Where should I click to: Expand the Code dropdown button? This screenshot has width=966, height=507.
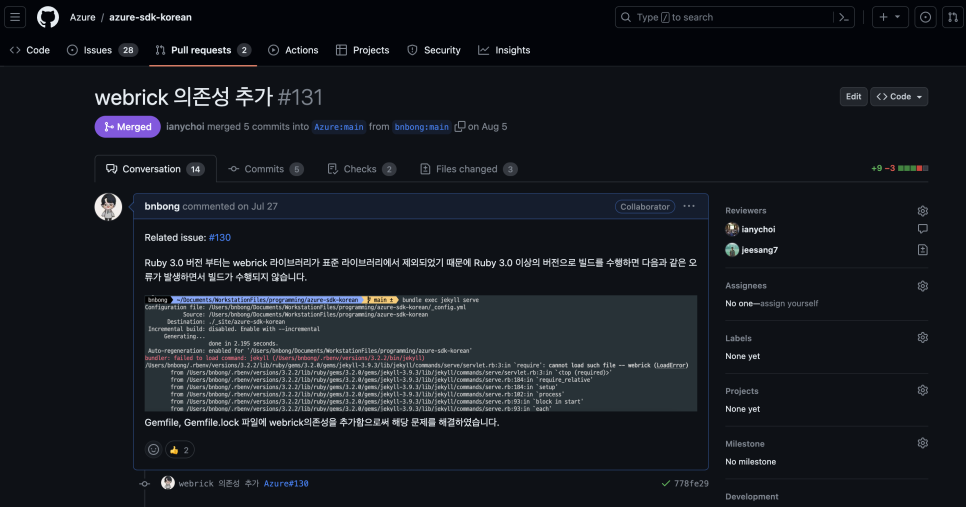click(x=899, y=97)
